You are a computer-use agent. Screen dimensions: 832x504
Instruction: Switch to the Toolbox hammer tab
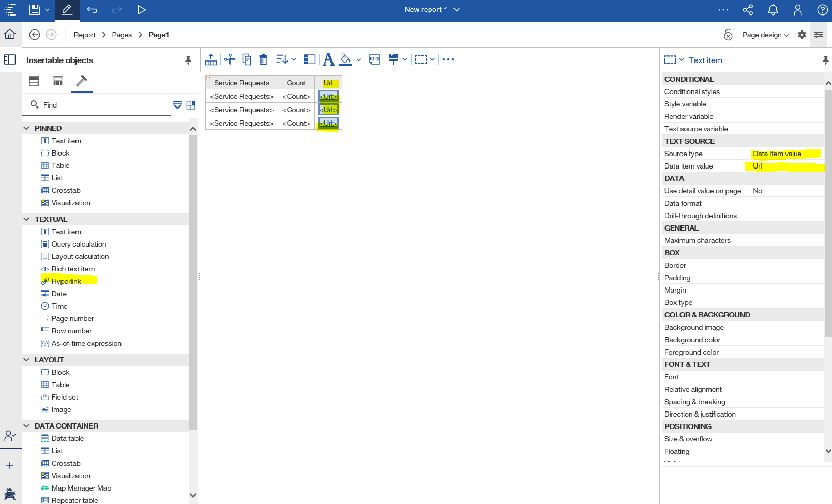click(81, 81)
